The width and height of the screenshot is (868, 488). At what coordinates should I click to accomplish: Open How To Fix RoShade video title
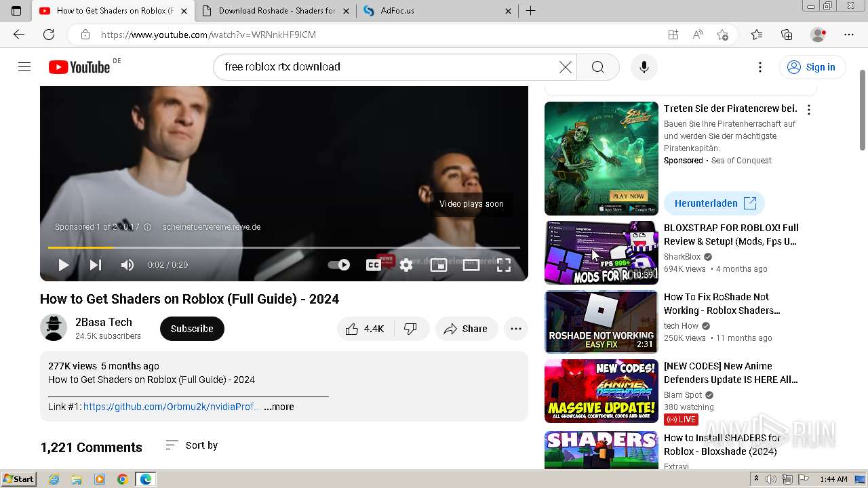[x=722, y=304]
